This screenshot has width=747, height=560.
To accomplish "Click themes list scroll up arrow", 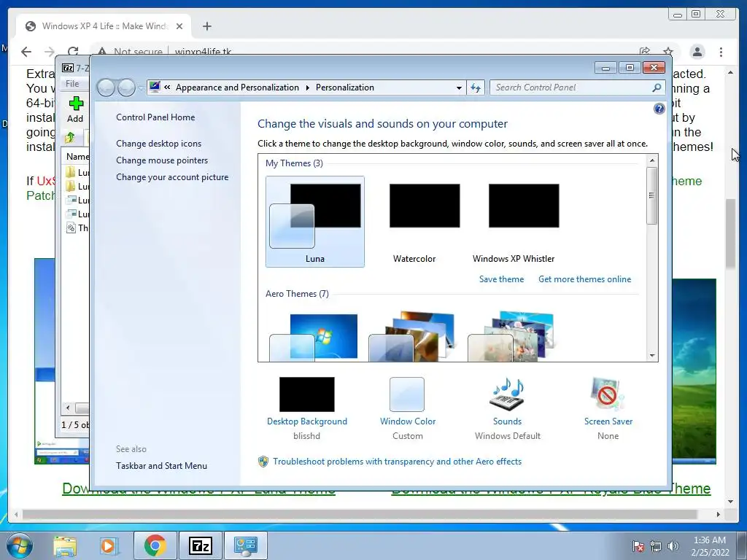I will click(x=652, y=160).
